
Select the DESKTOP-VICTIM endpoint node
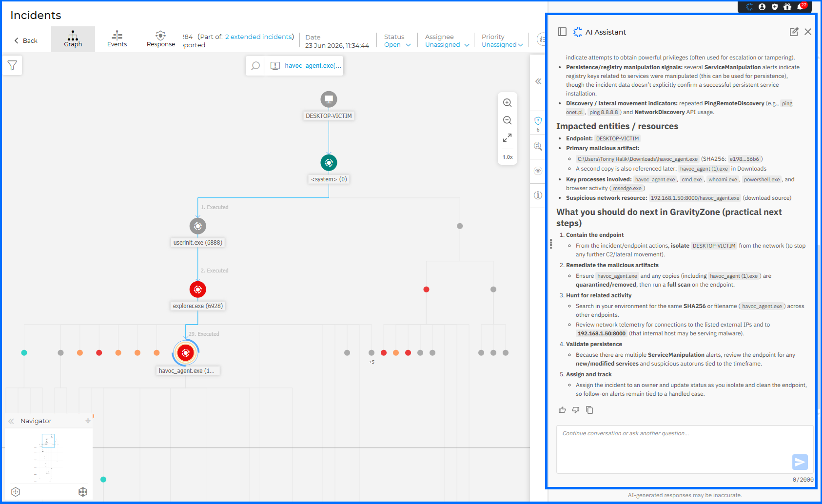[329, 99]
